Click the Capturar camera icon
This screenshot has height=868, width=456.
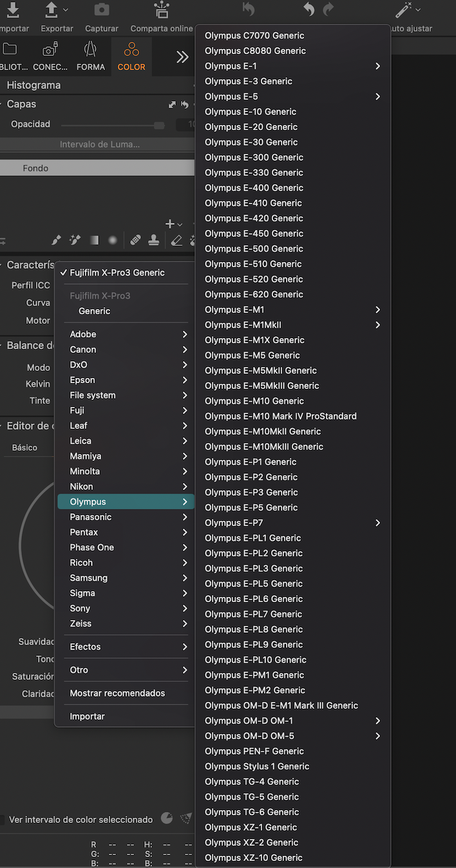[x=101, y=10]
